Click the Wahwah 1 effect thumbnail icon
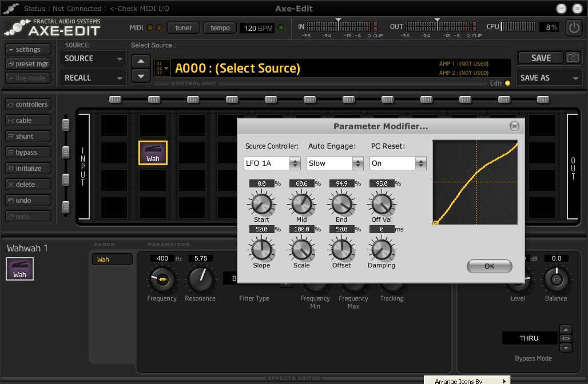The height and width of the screenshot is (384, 588). [x=19, y=269]
